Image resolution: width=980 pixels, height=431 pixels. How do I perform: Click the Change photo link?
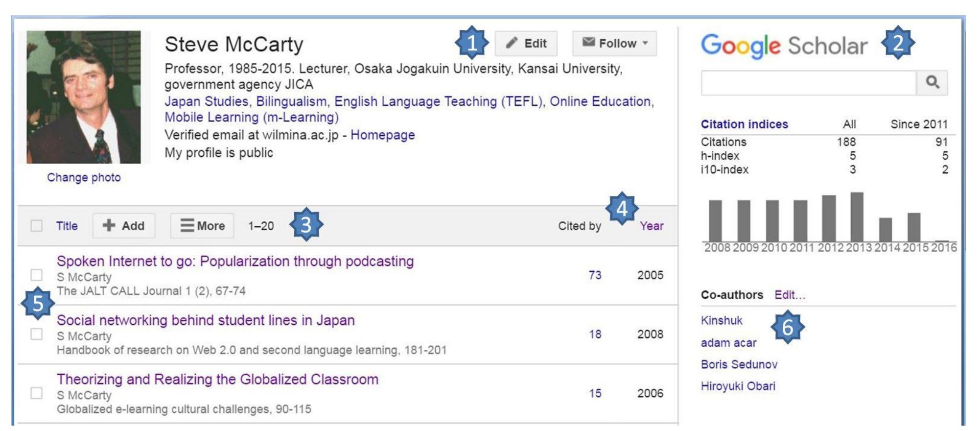(x=84, y=177)
